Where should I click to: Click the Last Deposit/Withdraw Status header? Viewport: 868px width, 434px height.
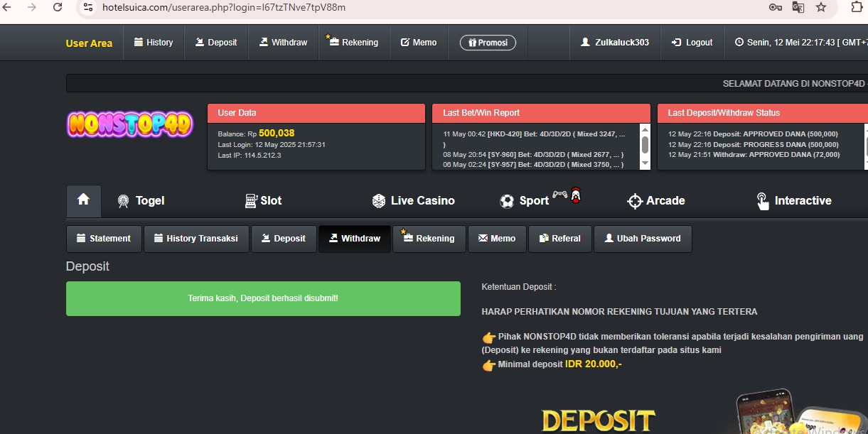(762, 113)
